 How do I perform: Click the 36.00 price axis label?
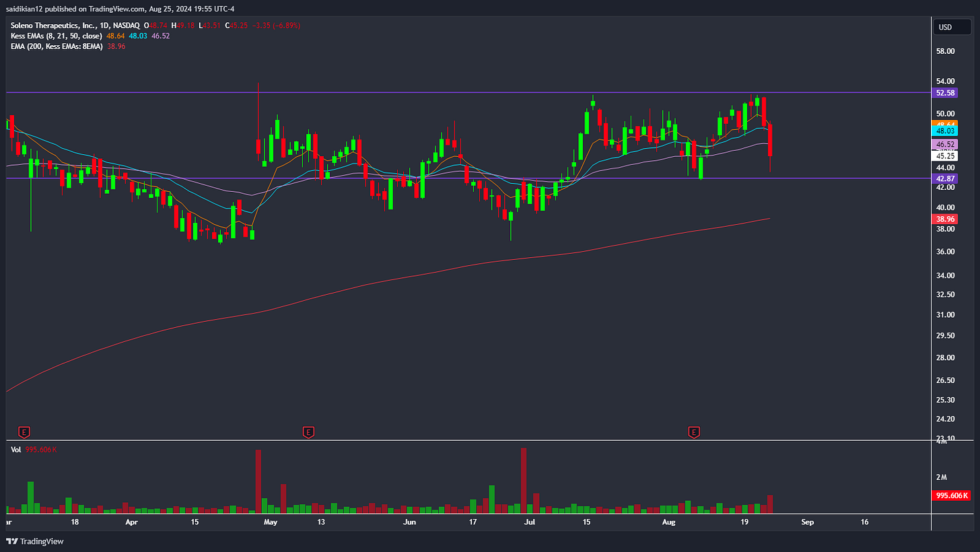[x=946, y=252]
